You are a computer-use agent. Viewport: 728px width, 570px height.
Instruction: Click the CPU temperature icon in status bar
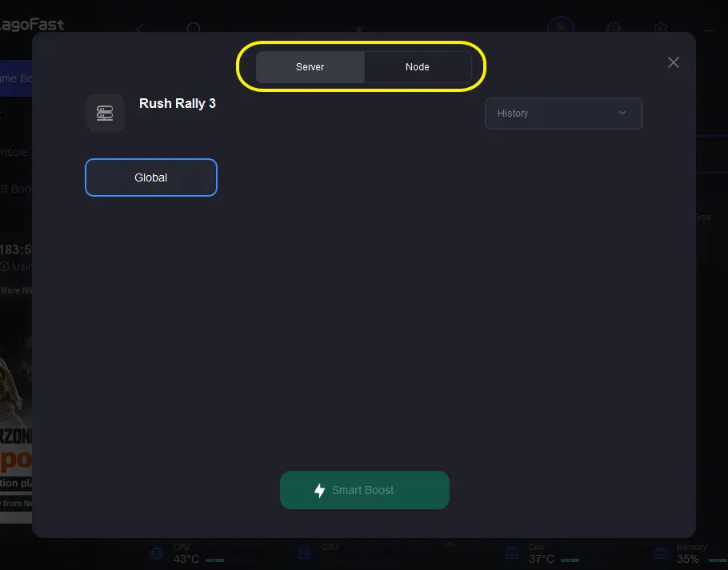click(x=157, y=553)
